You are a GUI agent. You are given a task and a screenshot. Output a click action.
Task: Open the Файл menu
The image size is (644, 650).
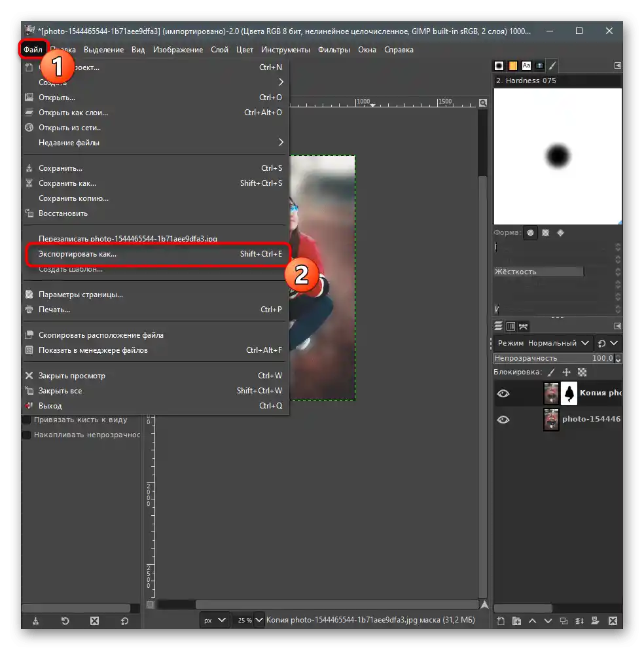coord(33,50)
